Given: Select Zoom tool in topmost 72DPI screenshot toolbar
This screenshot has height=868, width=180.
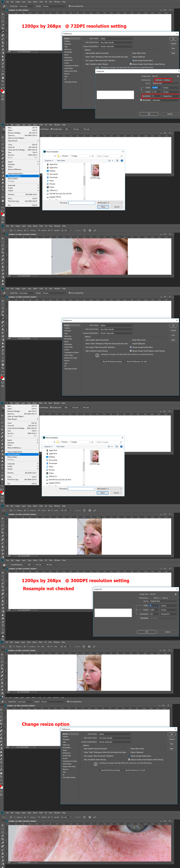Looking at the screenshot, I should [3, 81].
